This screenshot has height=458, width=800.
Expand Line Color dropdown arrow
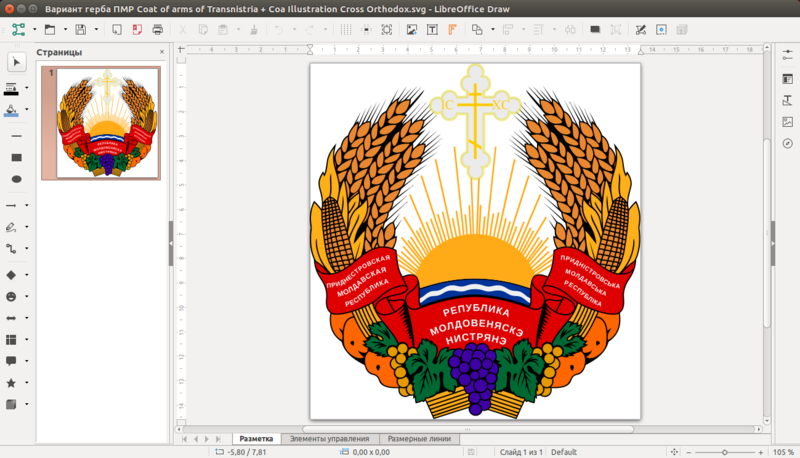[x=27, y=88]
